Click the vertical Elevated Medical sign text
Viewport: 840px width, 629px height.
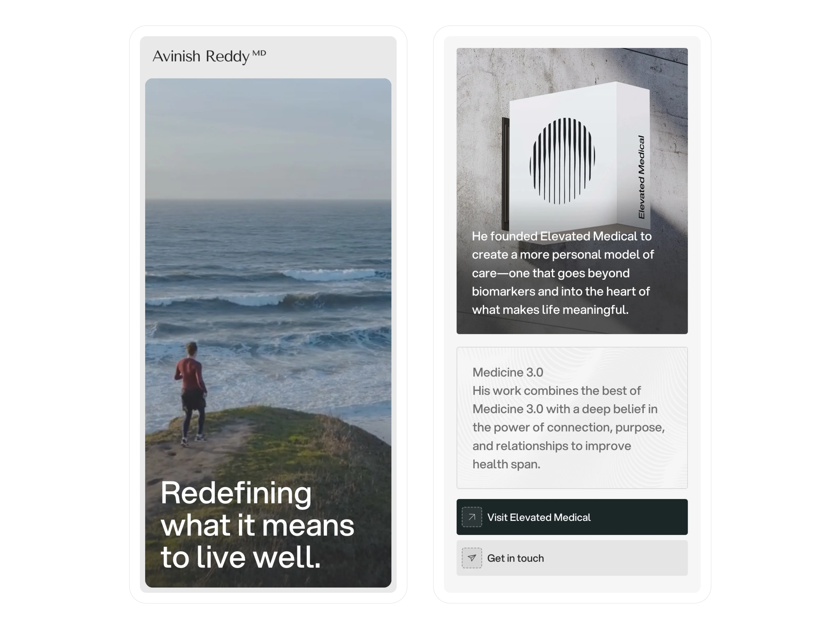[x=641, y=177]
